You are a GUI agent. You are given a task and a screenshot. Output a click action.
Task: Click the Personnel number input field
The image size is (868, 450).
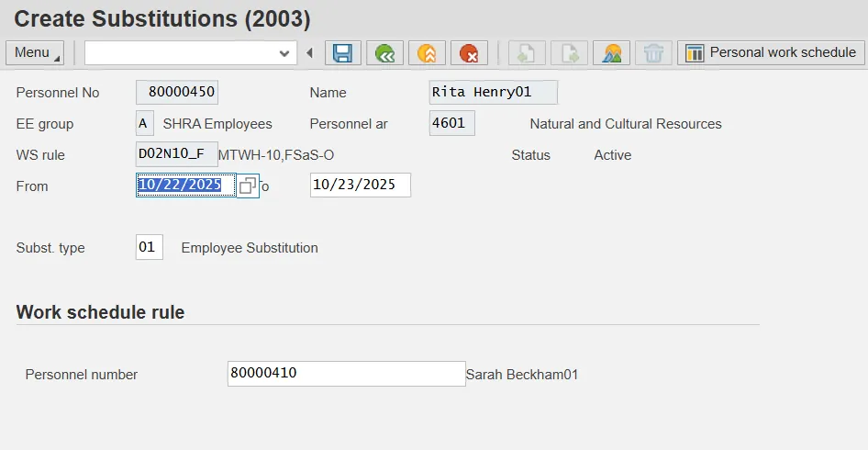[346, 374]
